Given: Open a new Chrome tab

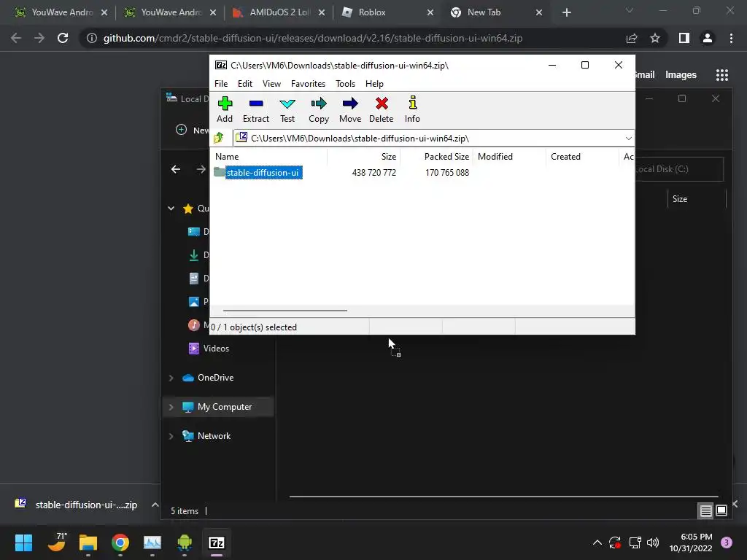Looking at the screenshot, I should (566, 12).
